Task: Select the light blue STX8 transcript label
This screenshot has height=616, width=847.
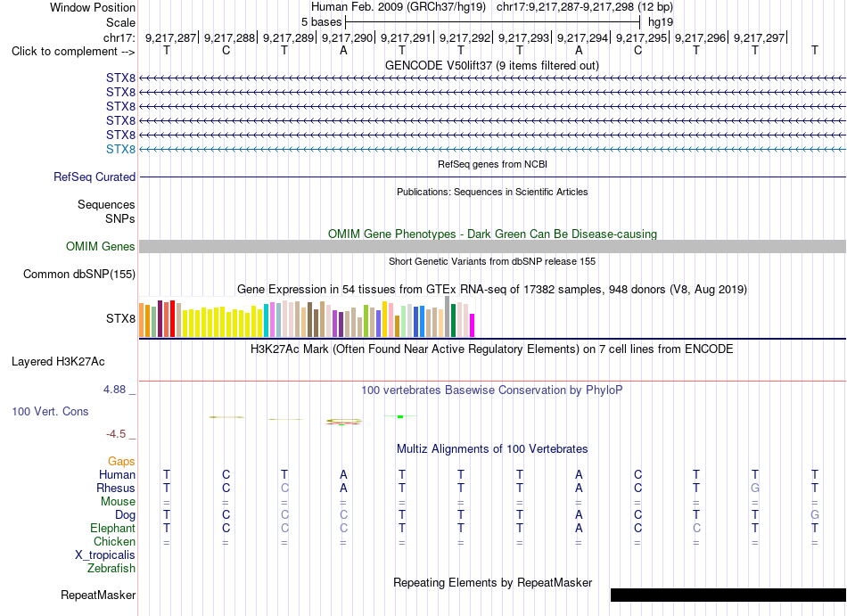Action: point(120,149)
